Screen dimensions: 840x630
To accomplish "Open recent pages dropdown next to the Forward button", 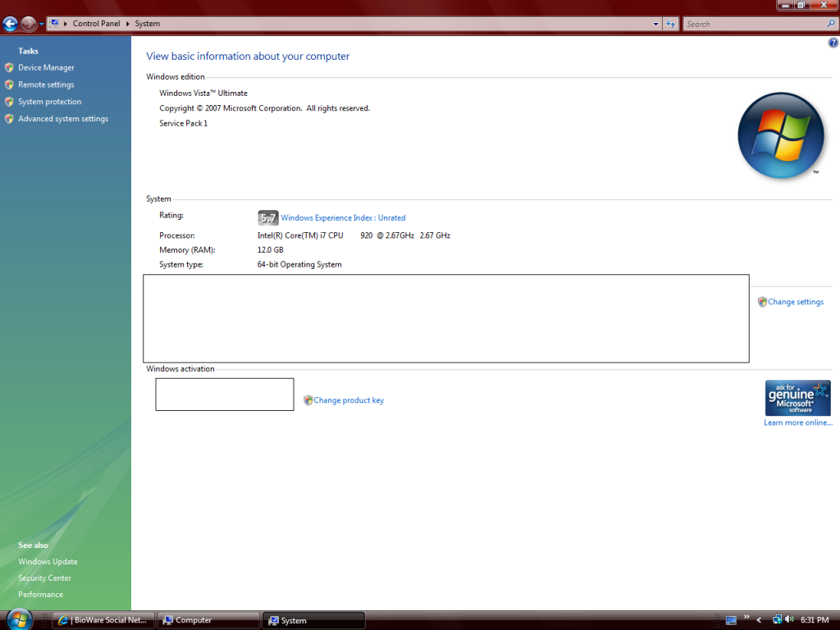I will tap(41, 24).
